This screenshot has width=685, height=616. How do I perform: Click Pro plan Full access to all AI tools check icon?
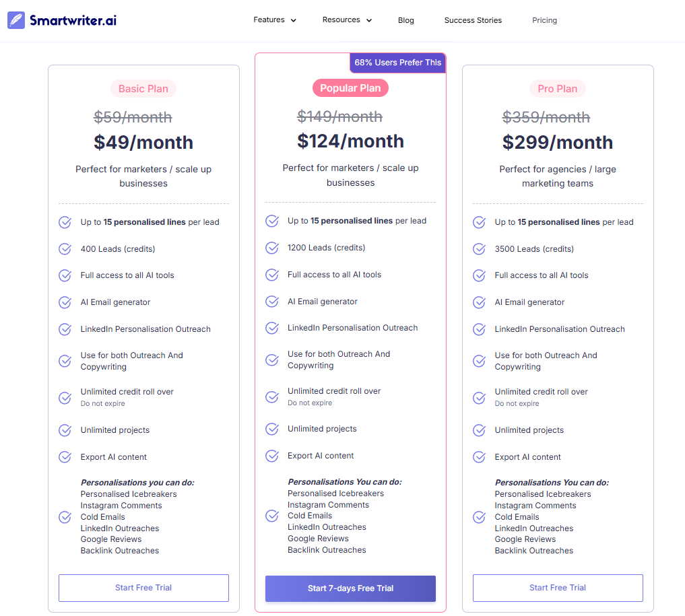(480, 275)
